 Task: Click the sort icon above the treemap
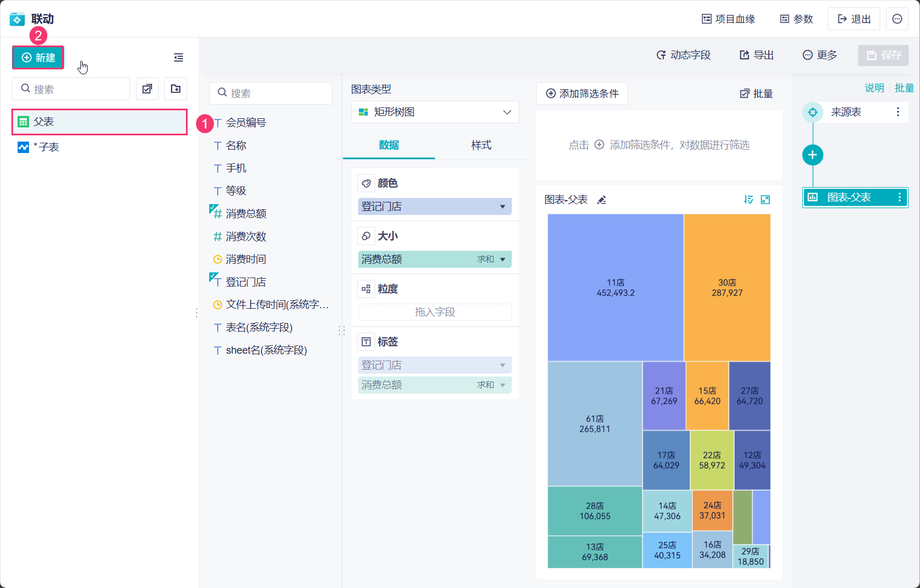(x=748, y=200)
